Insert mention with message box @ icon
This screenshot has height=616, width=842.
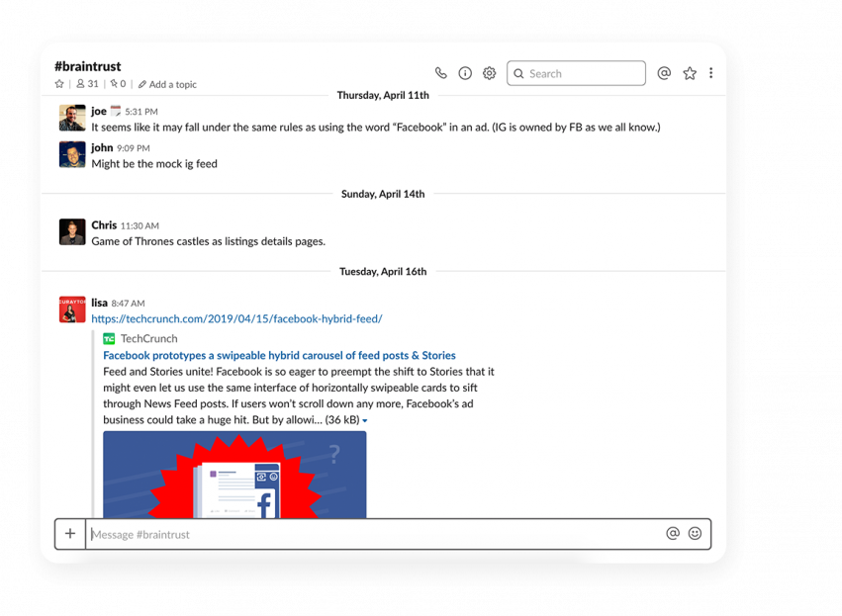[673, 533]
